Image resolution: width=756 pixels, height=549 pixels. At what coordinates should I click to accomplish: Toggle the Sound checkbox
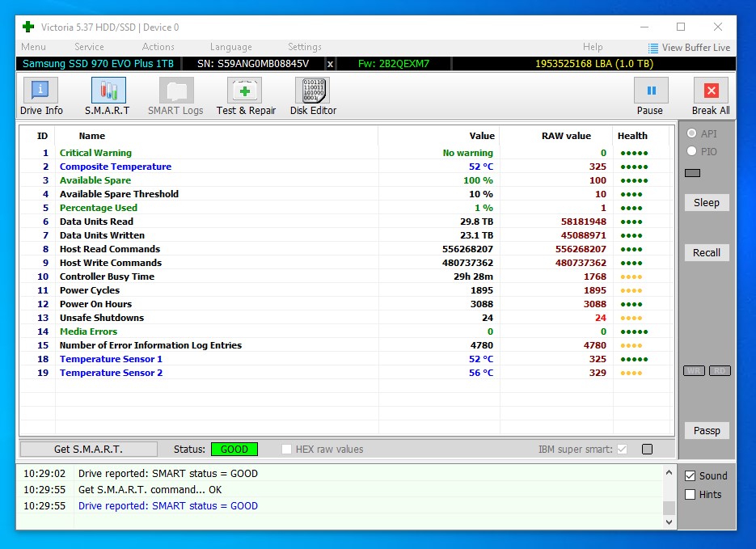pos(690,475)
